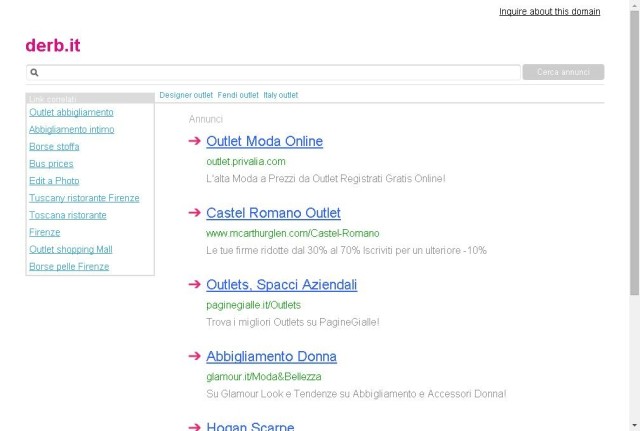The width and height of the screenshot is (640, 431).
Task: Select the Fendi outlet tab link
Action: click(238, 95)
